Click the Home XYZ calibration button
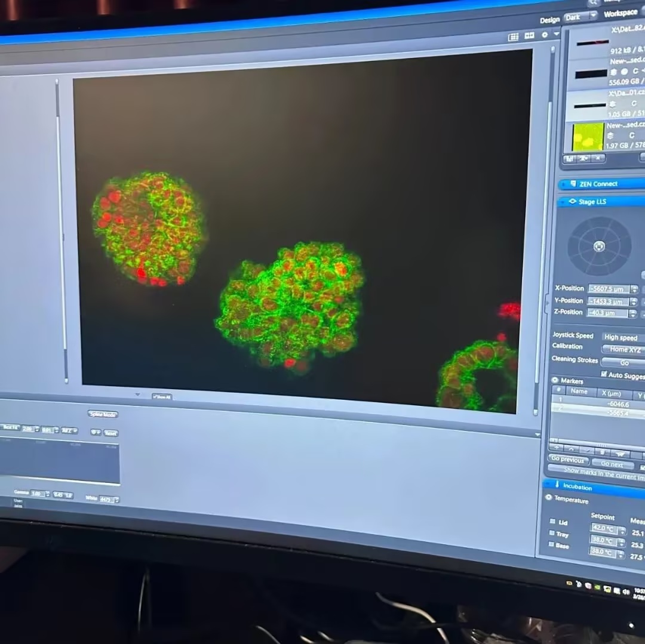The image size is (645, 644). (x=623, y=350)
